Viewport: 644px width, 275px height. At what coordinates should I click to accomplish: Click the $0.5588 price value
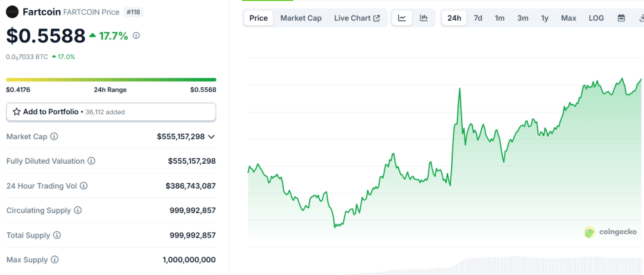point(45,36)
